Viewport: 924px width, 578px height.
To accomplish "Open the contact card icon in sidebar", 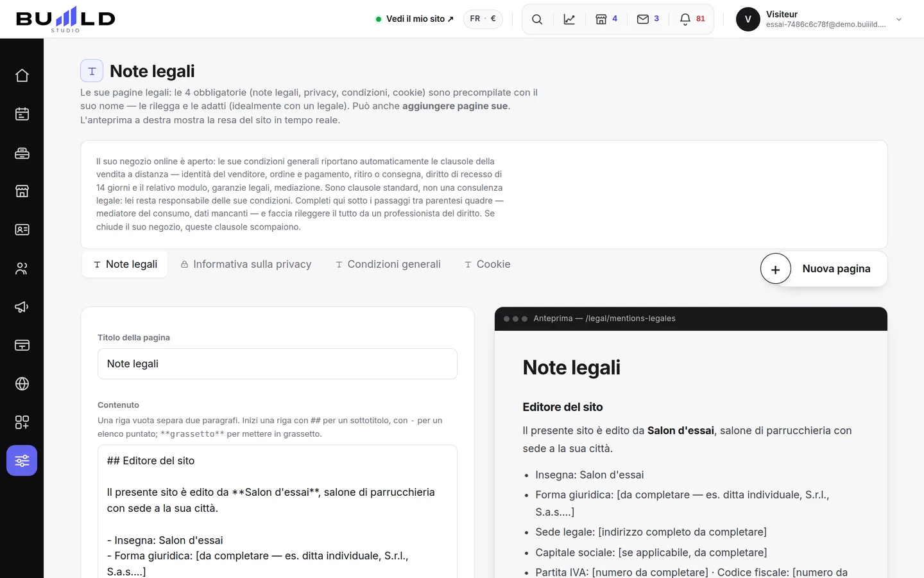I will (22, 230).
